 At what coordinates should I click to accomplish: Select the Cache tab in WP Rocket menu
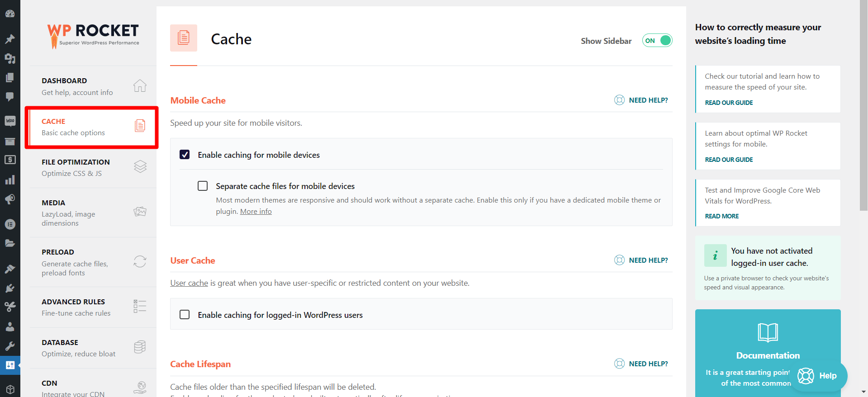click(x=93, y=127)
